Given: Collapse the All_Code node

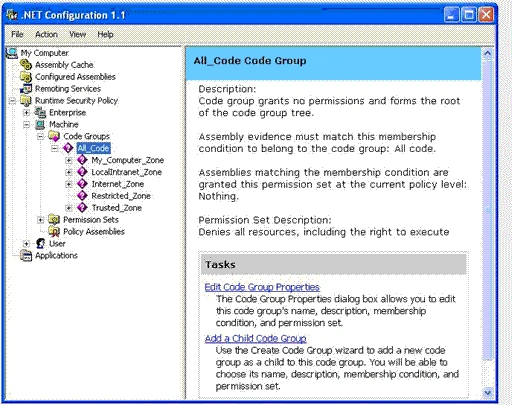Looking at the screenshot, I should click(54, 148).
